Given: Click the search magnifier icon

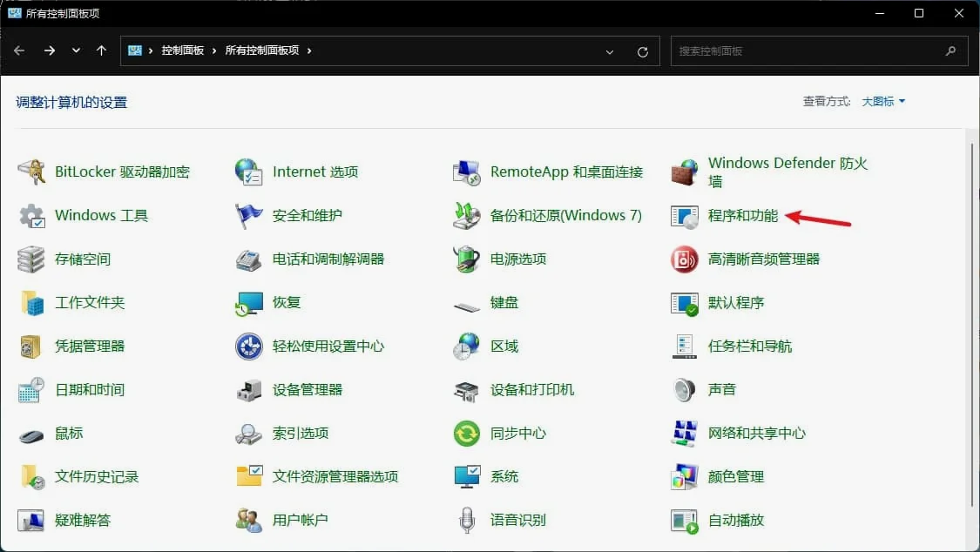Looking at the screenshot, I should 950,51.
